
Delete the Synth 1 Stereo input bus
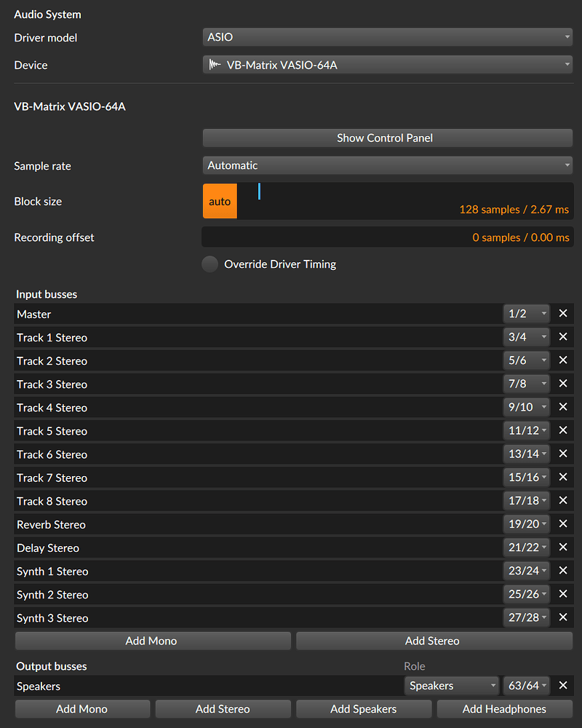[x=562, y=570]
